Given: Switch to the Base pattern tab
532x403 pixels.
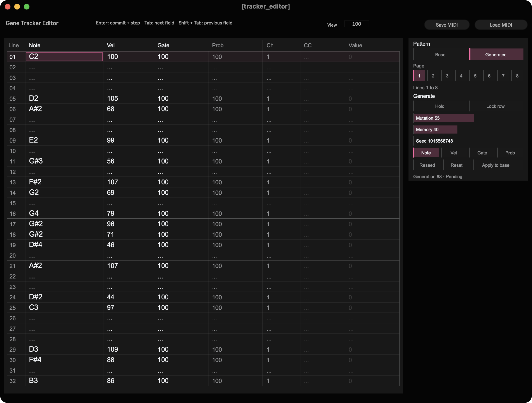Looking at the screenshot, I should click(x=440, y=55).
